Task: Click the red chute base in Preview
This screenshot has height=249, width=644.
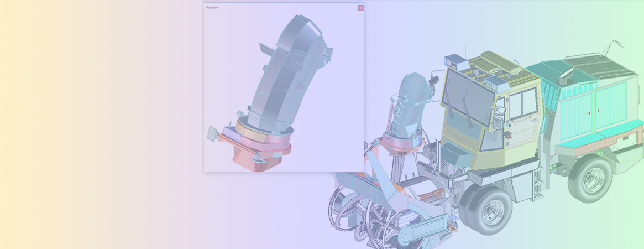Action: 254,158
